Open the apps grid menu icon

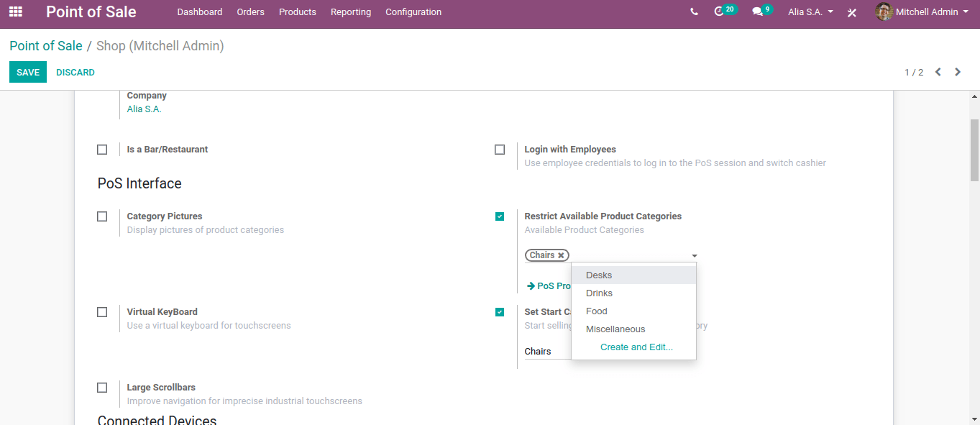(16, 12)
